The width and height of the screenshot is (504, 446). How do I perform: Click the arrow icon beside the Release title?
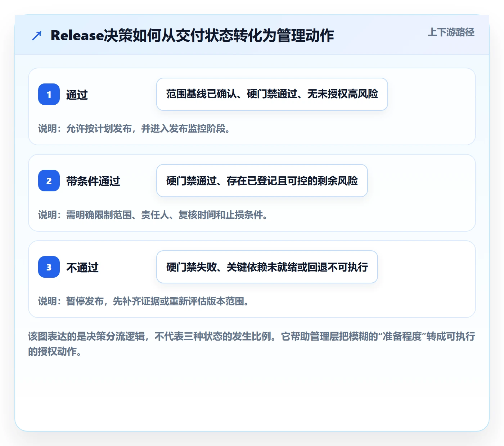[x=36, y=36]
